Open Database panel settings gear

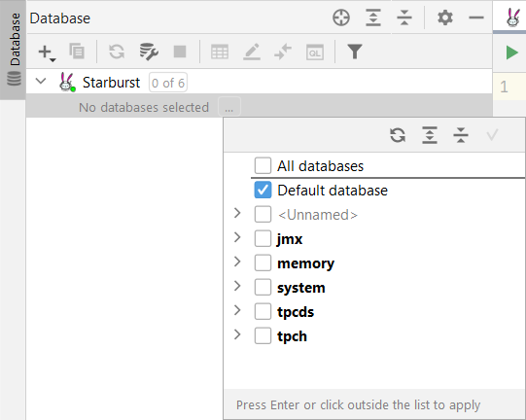click(445, 17)
